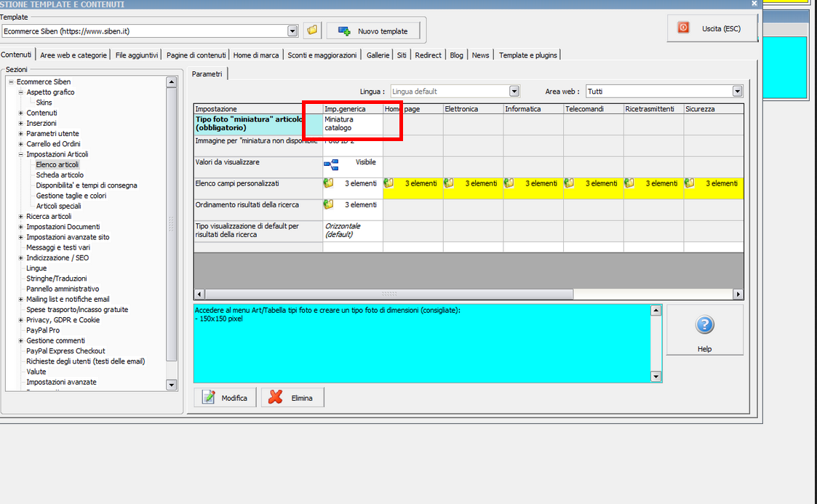Select the Parametri tab
This screenshot has height=504, width=817.
point(207,74)
